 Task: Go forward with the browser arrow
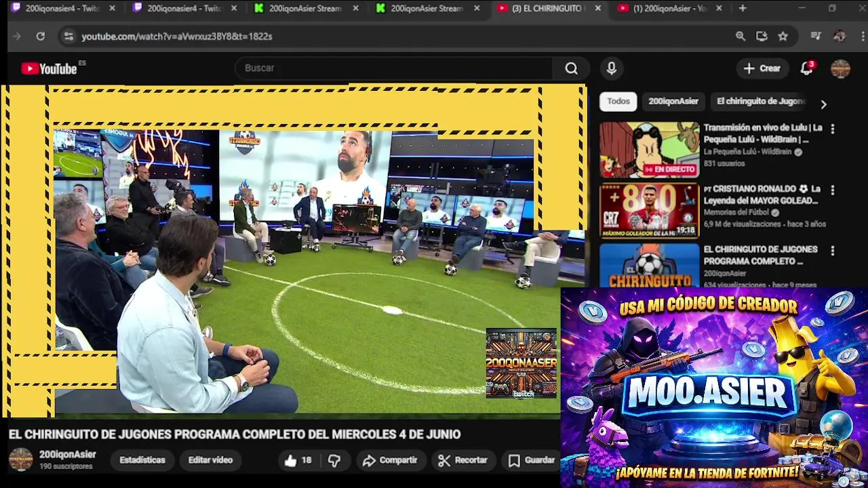click(x=17, y=37)
